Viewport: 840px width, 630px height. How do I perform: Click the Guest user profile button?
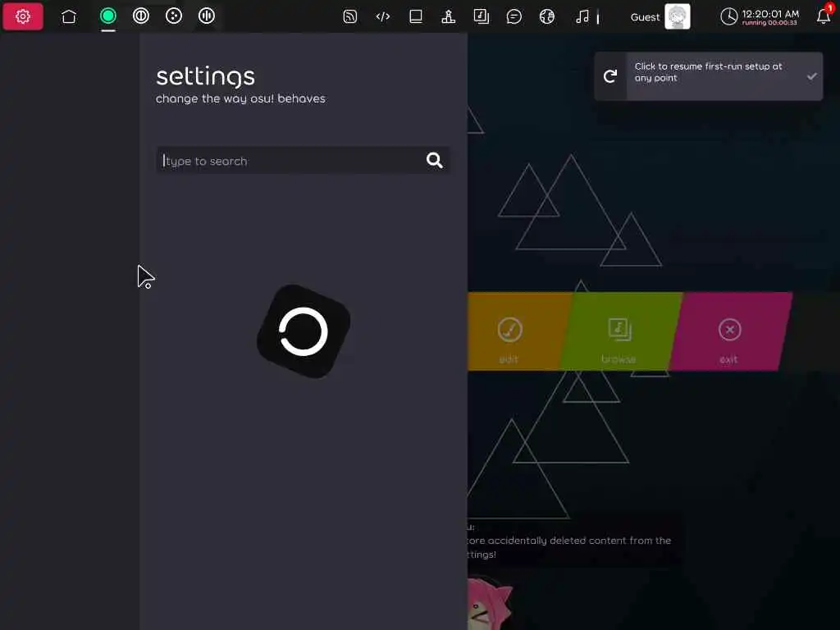(x=660, y=16)
